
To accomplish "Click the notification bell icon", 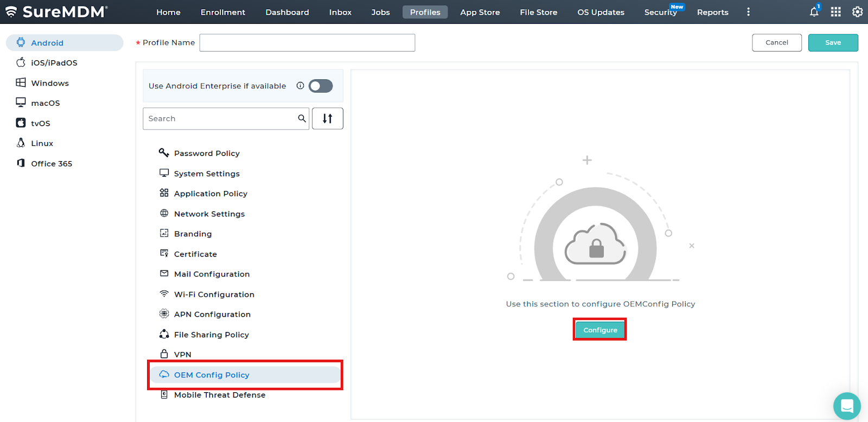I will [x=814, y=12].
